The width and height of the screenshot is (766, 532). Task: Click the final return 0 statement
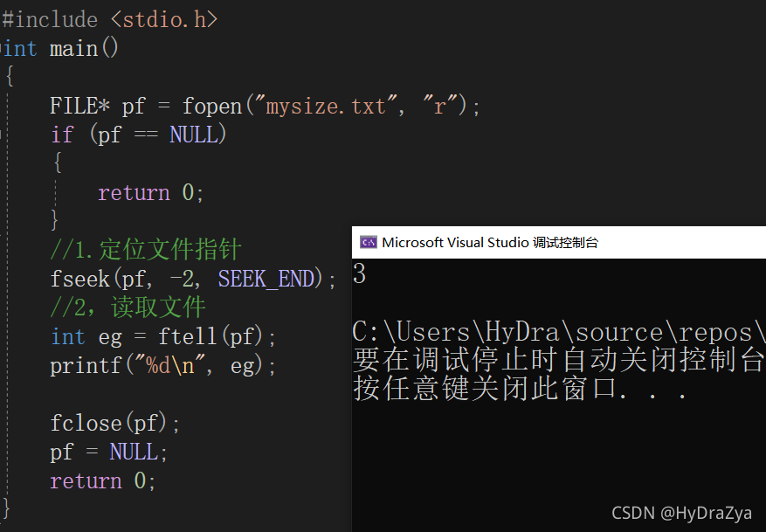tap(102, 480)
